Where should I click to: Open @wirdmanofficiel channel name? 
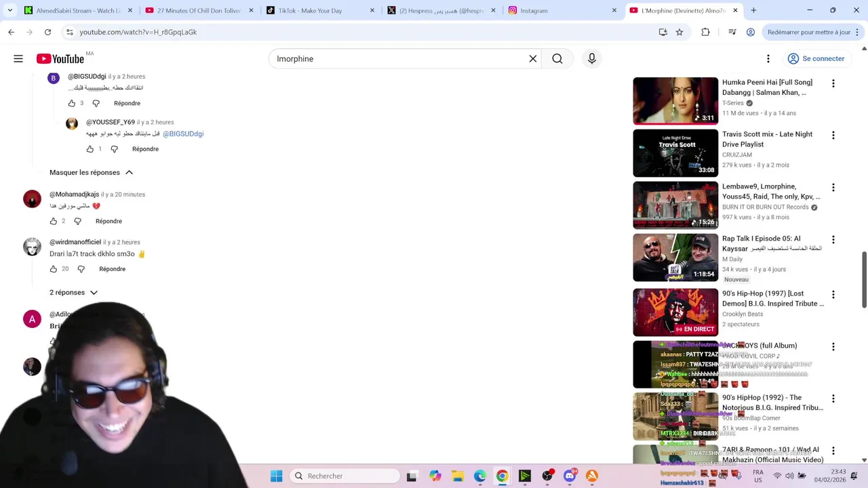click(x=75, y=242)
